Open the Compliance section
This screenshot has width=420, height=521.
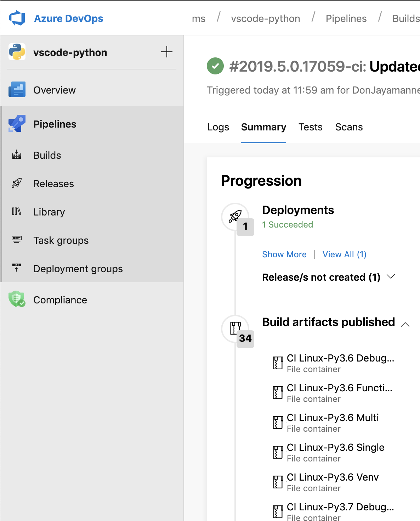60,299
